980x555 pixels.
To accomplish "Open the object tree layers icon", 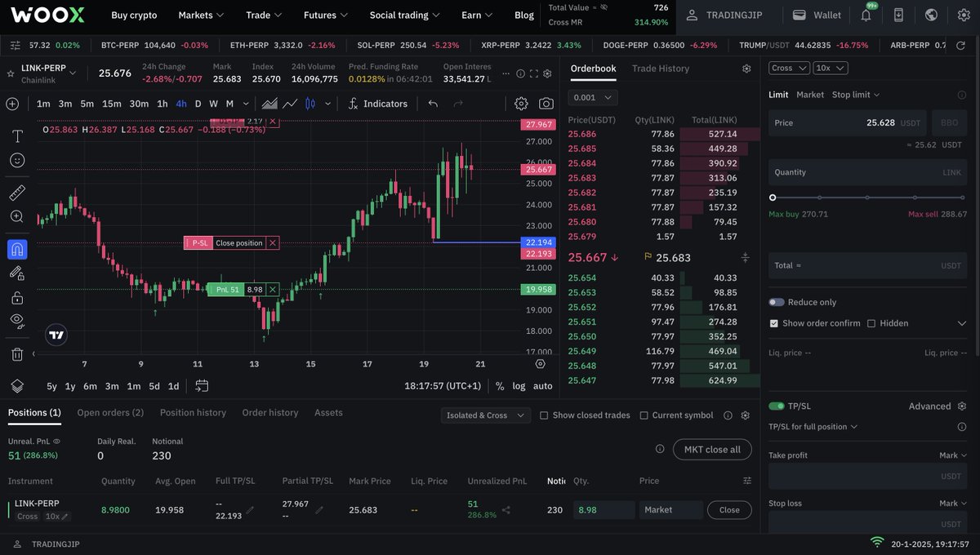I will 17,386.
